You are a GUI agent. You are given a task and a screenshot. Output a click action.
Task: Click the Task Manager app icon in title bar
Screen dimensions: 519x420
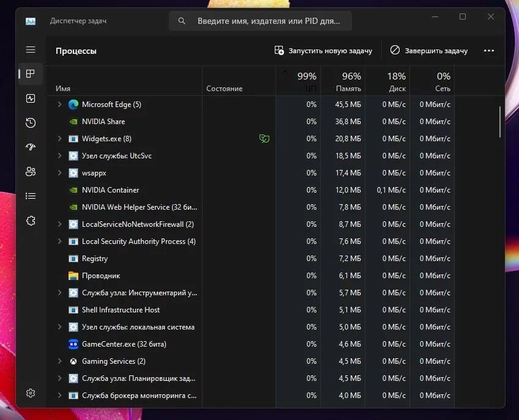coord(31,21)
